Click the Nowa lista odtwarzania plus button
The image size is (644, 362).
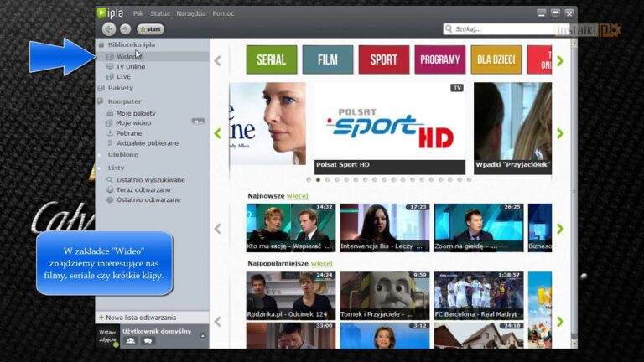(x=101, y=318)
